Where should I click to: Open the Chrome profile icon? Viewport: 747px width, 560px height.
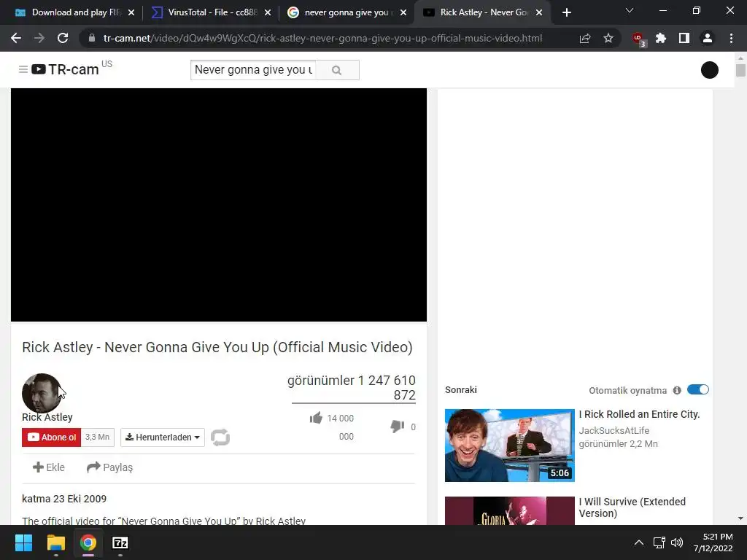point(708,38)
